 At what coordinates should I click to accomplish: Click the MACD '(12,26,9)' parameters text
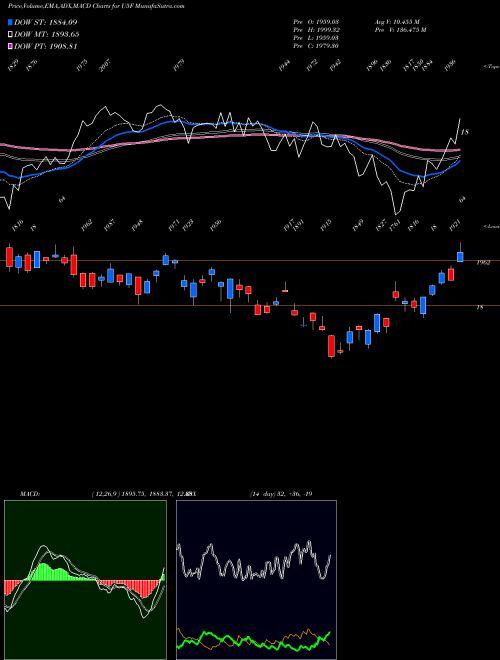click(106, 494)
